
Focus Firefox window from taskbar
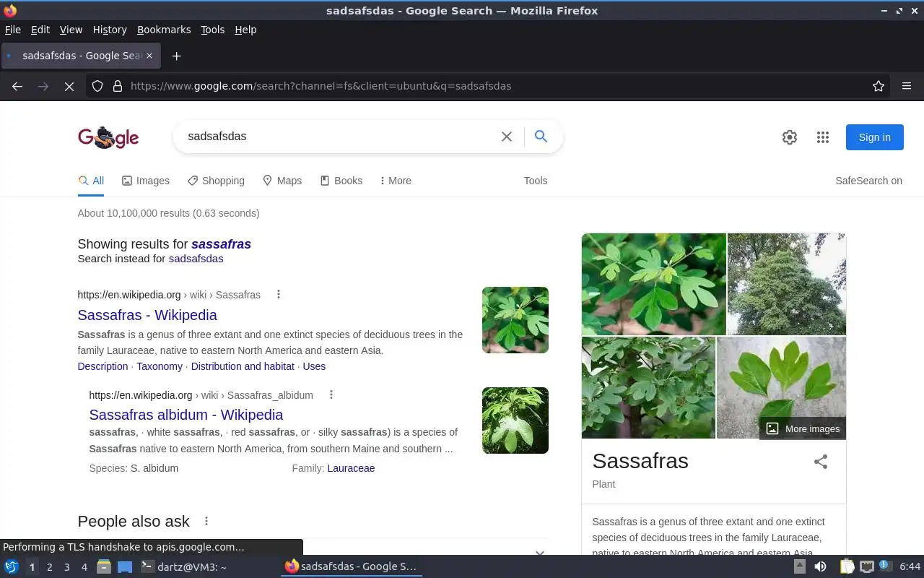pyautogui.click(x=351, y=566)
